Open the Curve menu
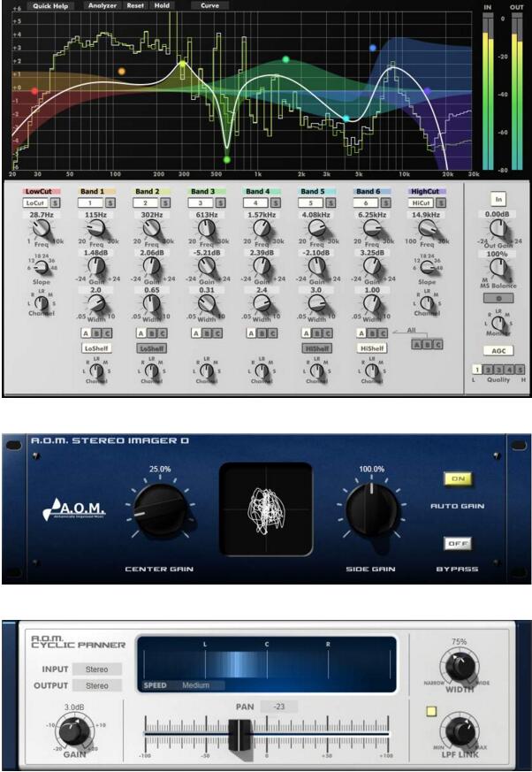Image resolution: width=532 pixels, height=772 pixels. [x=210, y=6]
